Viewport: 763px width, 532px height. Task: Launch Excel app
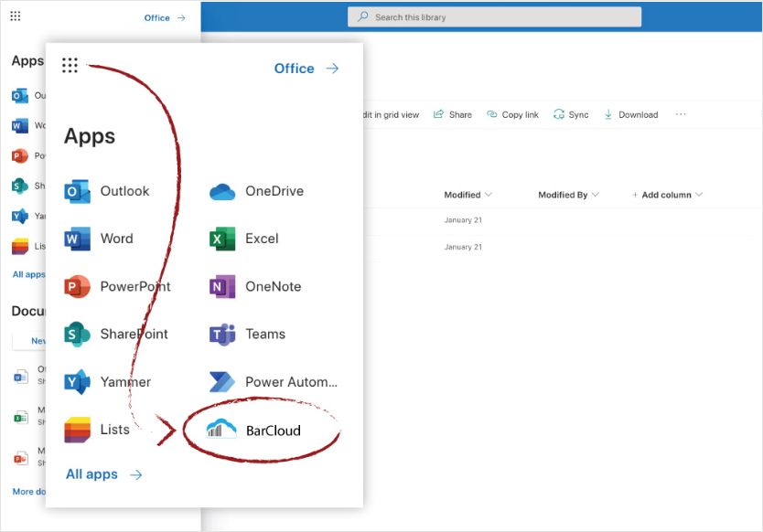tap(243, 239)
